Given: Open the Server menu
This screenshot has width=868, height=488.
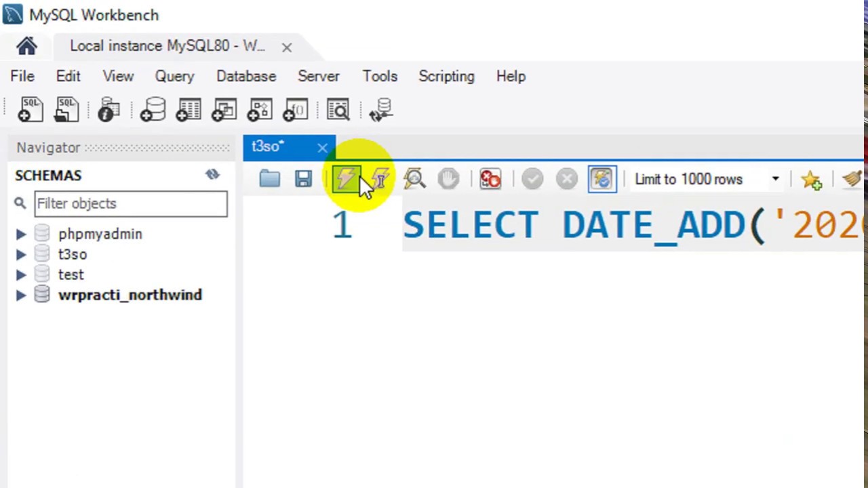Looking at the screenshot, I should [x=319, y=76].
